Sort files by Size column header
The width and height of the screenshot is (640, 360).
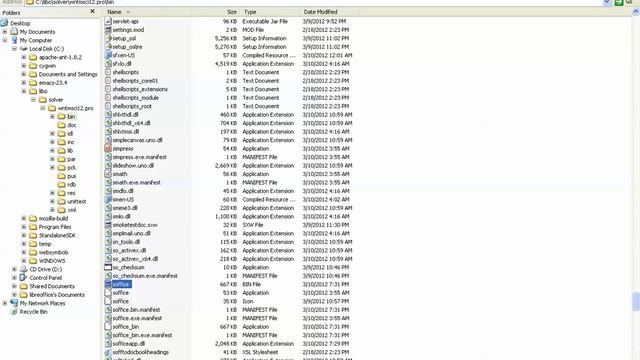tap(216, 12)
